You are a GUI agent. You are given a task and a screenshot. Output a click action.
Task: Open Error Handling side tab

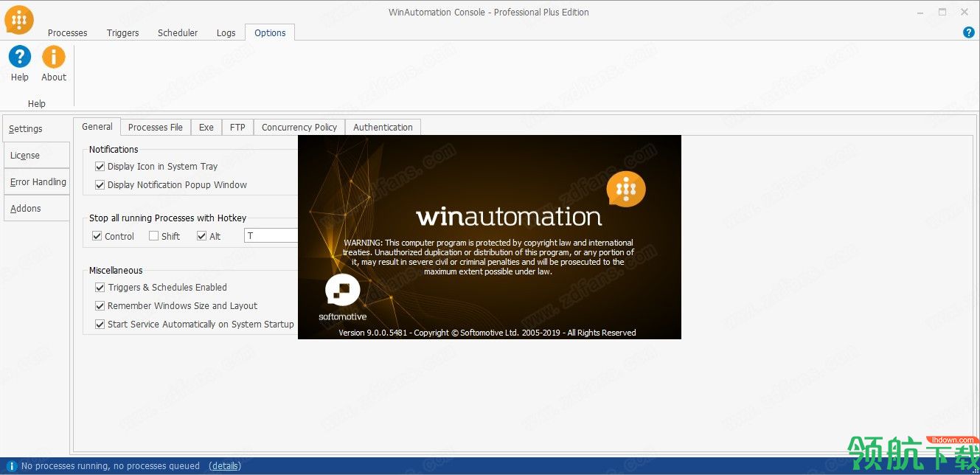[36, 182]
